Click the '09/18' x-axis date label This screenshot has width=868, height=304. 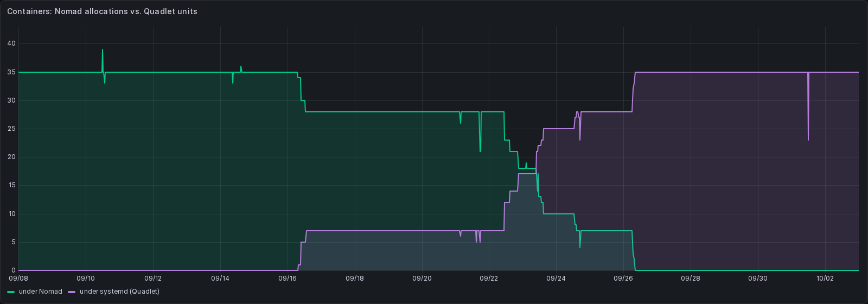point(354,278)
